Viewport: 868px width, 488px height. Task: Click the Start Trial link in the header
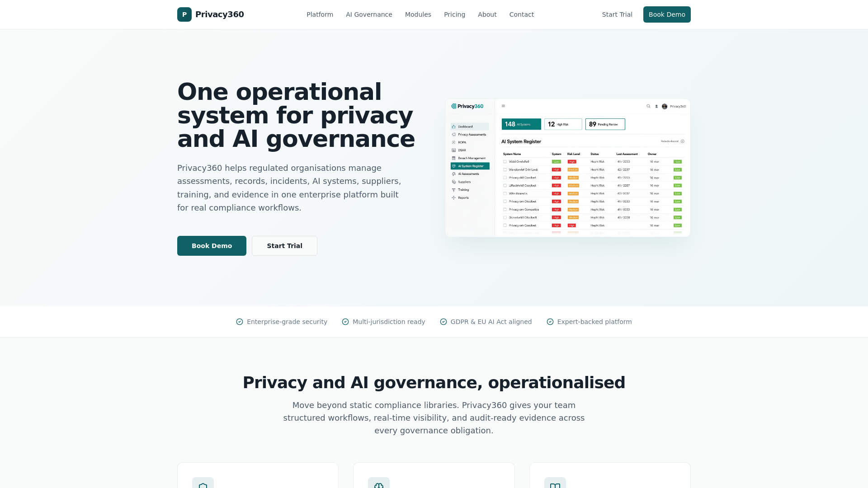coord(617,14)
